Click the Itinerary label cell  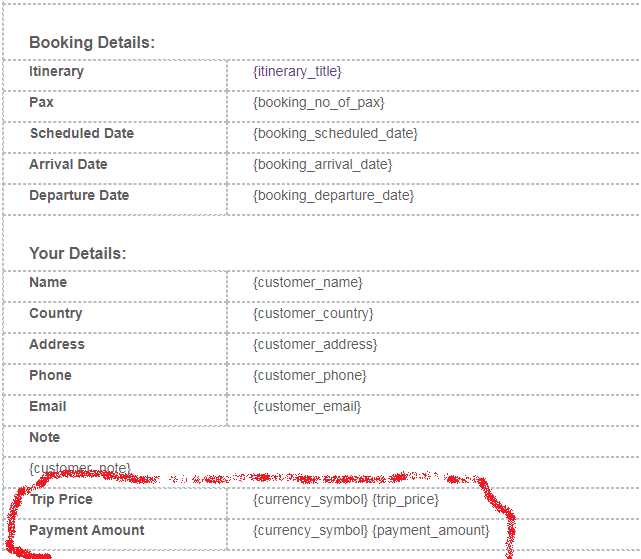[x=115, y=75]
